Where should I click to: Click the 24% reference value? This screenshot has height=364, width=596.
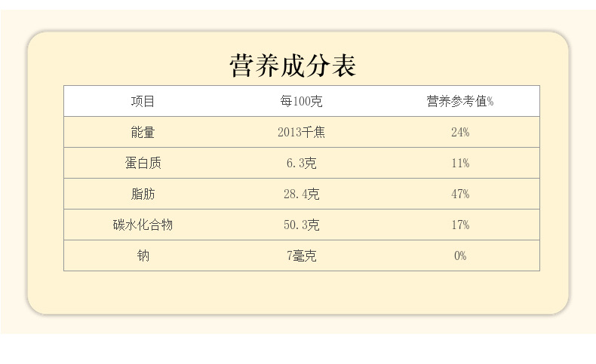[460, 133]
